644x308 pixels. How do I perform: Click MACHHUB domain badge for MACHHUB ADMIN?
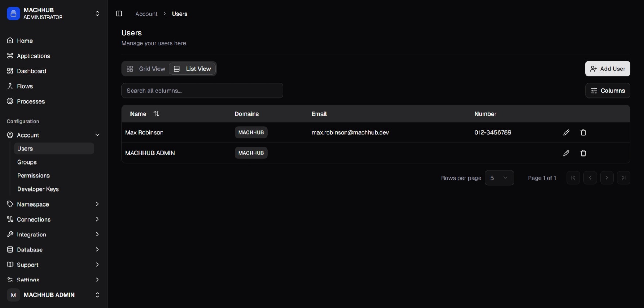coord(251,153)
